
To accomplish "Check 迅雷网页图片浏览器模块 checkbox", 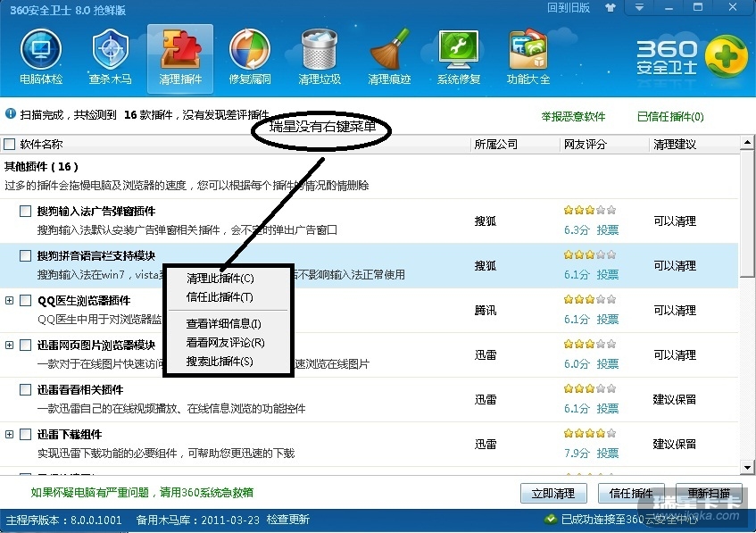I will point(25,345).
